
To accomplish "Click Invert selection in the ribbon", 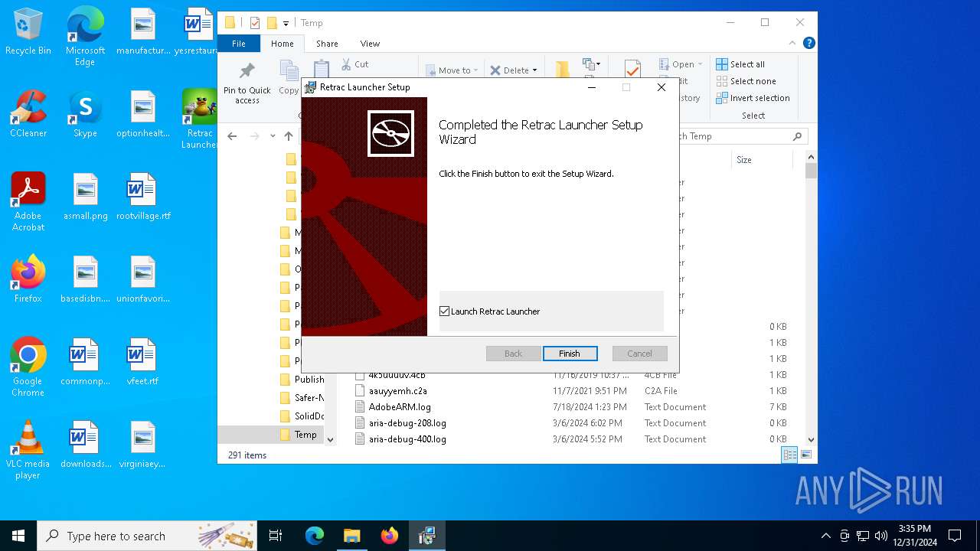I will pos(753,98).
